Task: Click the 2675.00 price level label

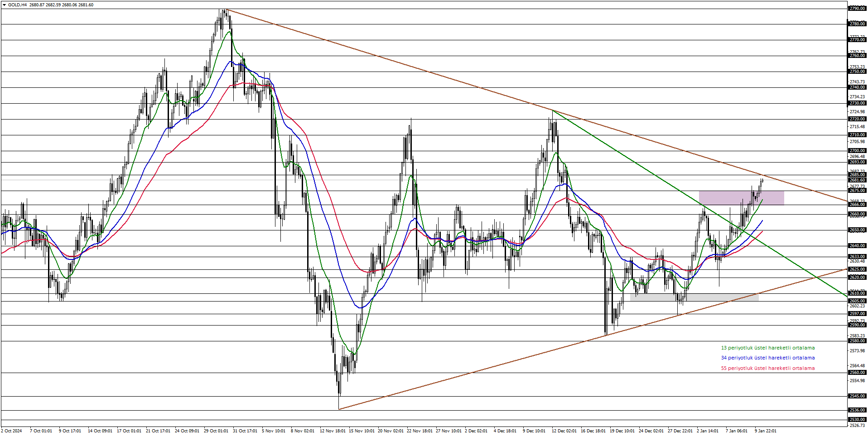Action: (x=857, y=191)
